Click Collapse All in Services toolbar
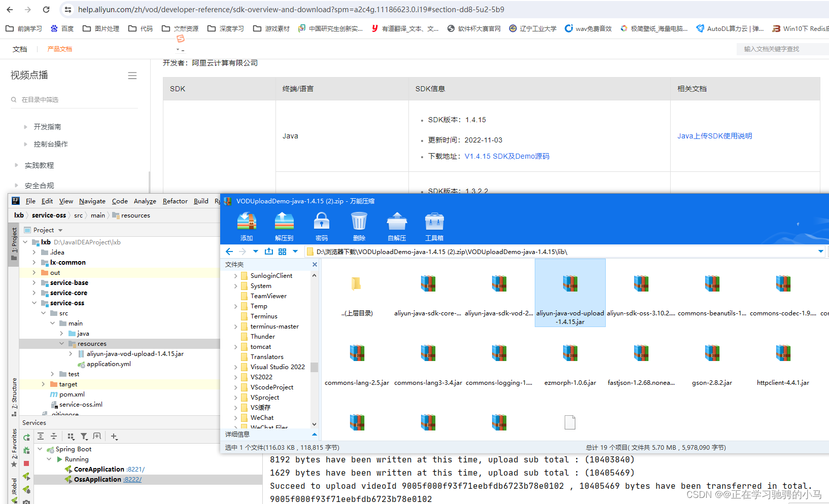Image resolution: width=829 pixels, height=504 pixels. [x=54, y=436]
